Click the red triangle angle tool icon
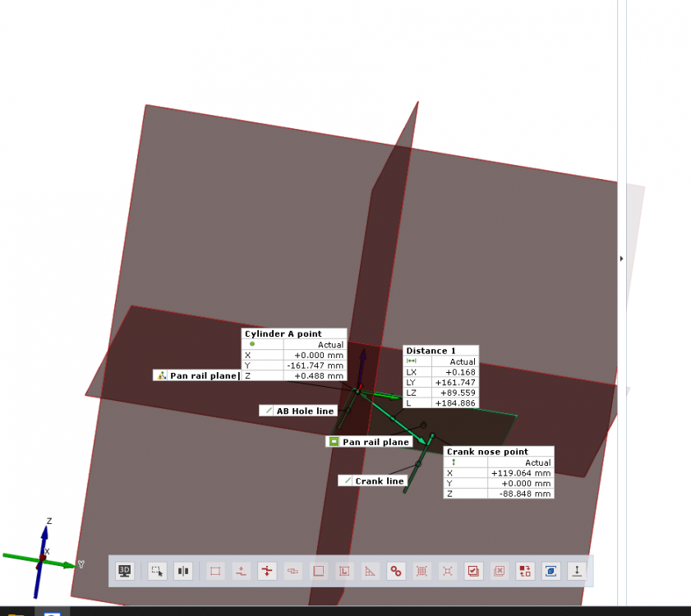The width and height of the screenshot is (691, 616). 371,571
